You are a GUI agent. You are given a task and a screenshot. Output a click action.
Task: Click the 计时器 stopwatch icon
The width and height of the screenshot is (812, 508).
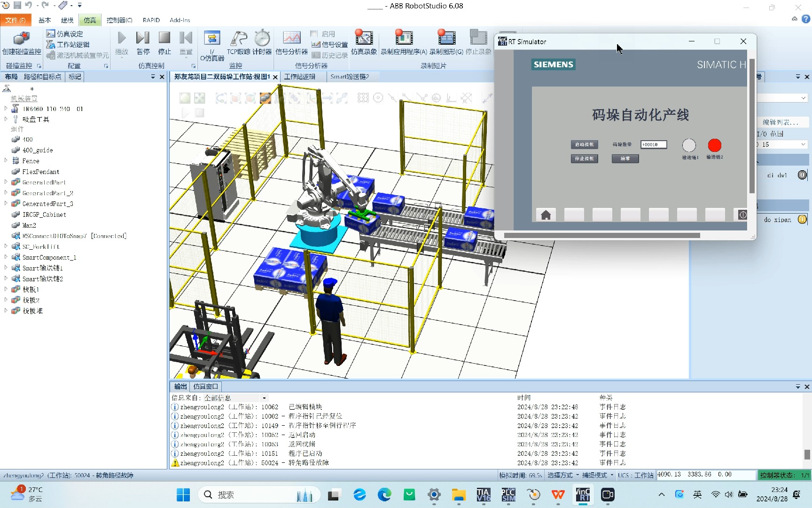point(262,43)
